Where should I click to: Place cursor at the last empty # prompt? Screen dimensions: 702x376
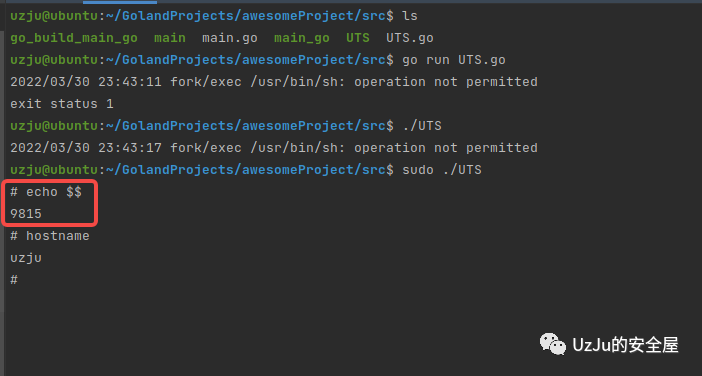pyautogui.click(x=14, y=280)
